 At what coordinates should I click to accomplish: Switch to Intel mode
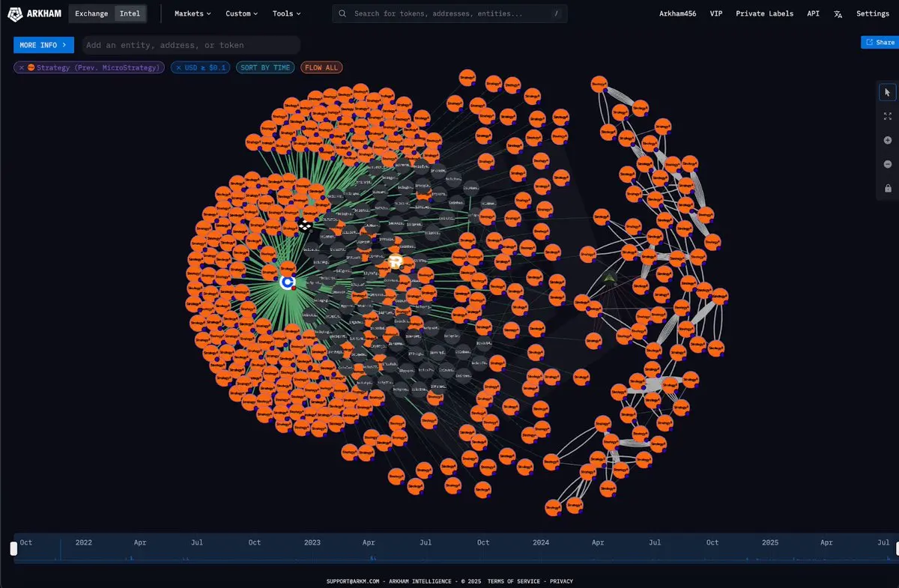(130, 13)
